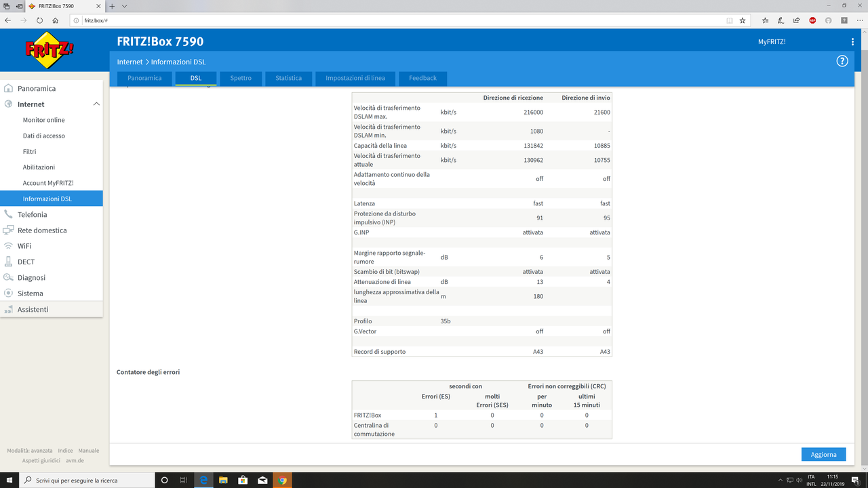Visit avm.de link
This screenshot has height=488, width=868.
(75, 460)
